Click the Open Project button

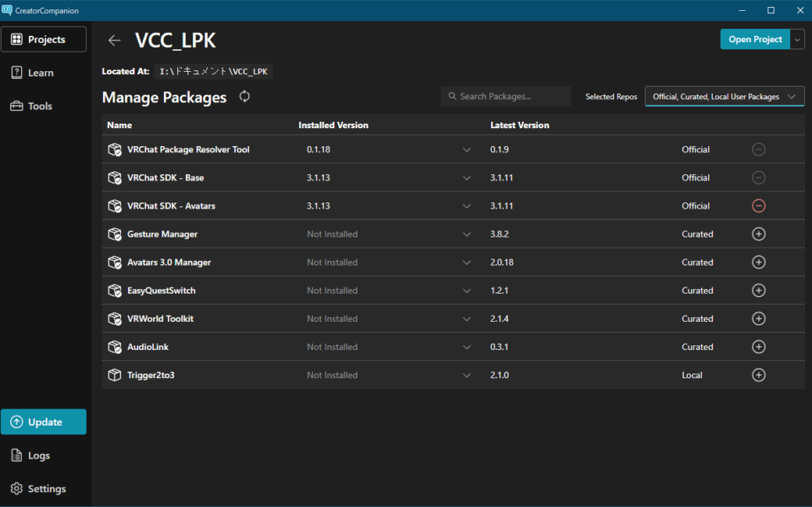click(x=755, y=39)
